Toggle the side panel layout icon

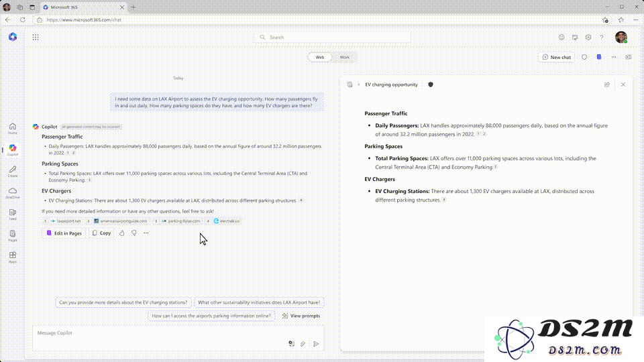(x=629, y=57)
